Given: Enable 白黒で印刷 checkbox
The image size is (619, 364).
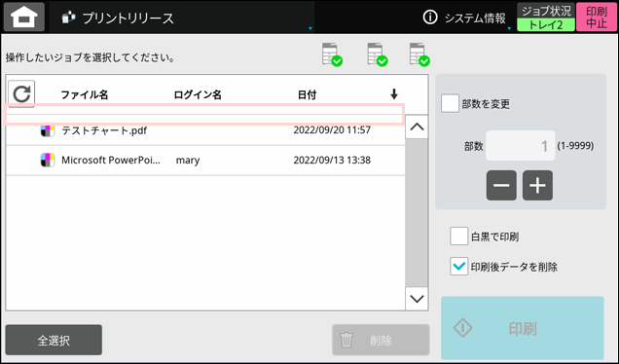Looking at the screenshot, I should [458, 237].
